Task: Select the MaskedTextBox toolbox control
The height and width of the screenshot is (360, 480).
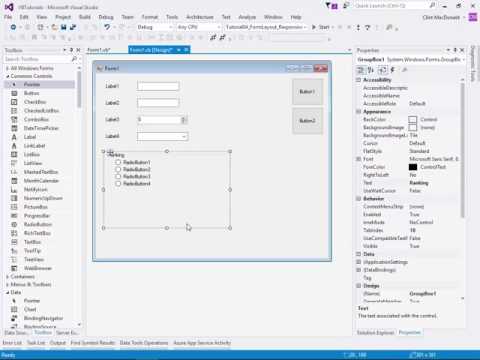Action: [41, 172]
